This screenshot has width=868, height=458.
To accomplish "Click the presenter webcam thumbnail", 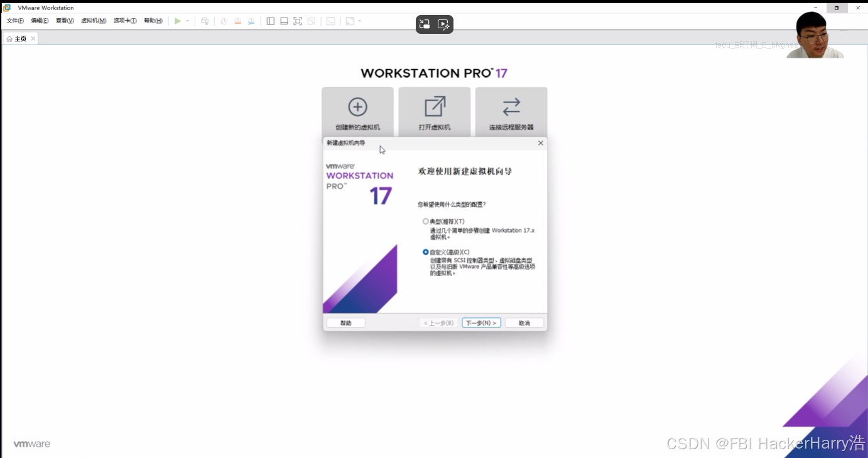I will [815, 35].
